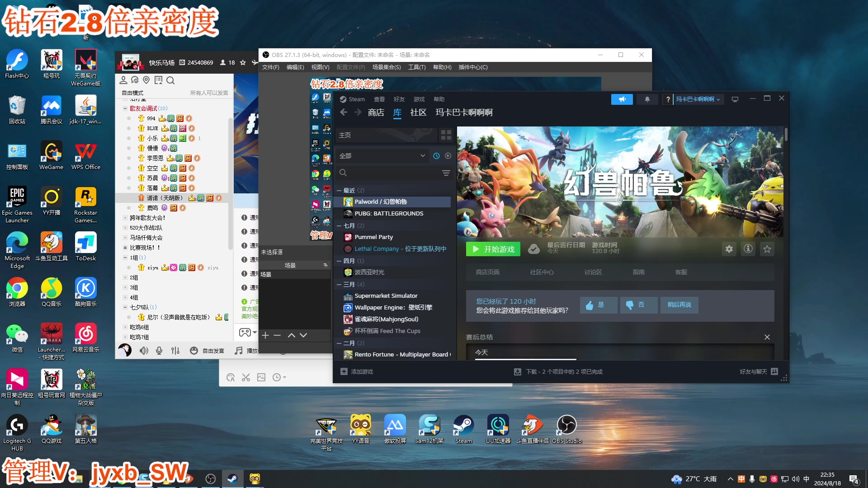Screen dimensions: 868x488
Task: Open Palworld settings gear
Action: 729,249
